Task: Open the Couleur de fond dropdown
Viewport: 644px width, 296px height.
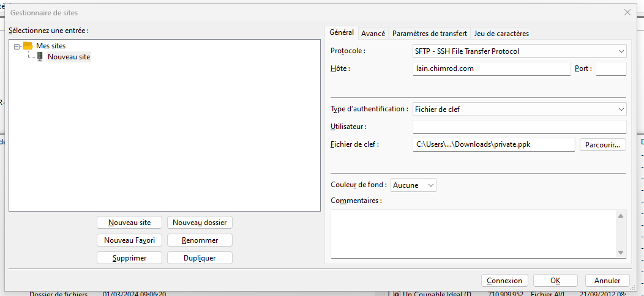Action: [413, 185]
